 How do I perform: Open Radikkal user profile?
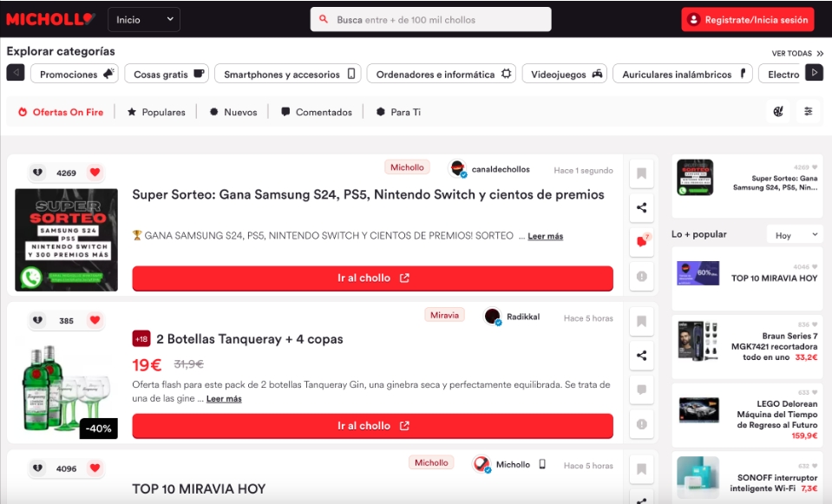coord(512,317)
